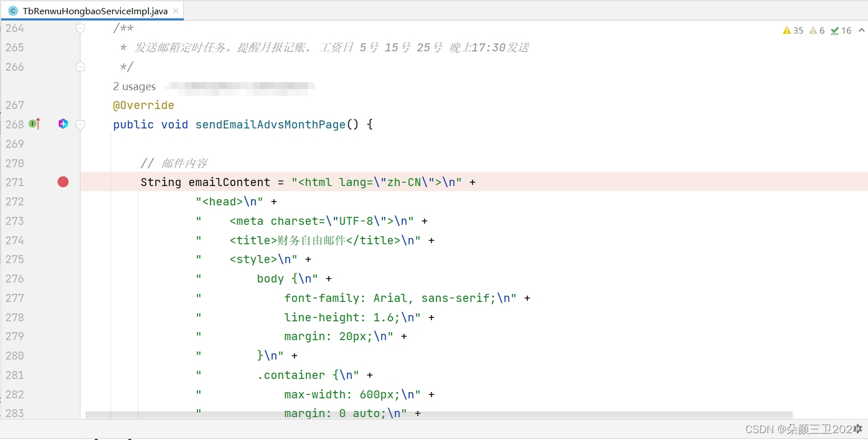Click 'line-height: 1.6' string
This screenshot has height=440, width=868.
click(342, 317)
